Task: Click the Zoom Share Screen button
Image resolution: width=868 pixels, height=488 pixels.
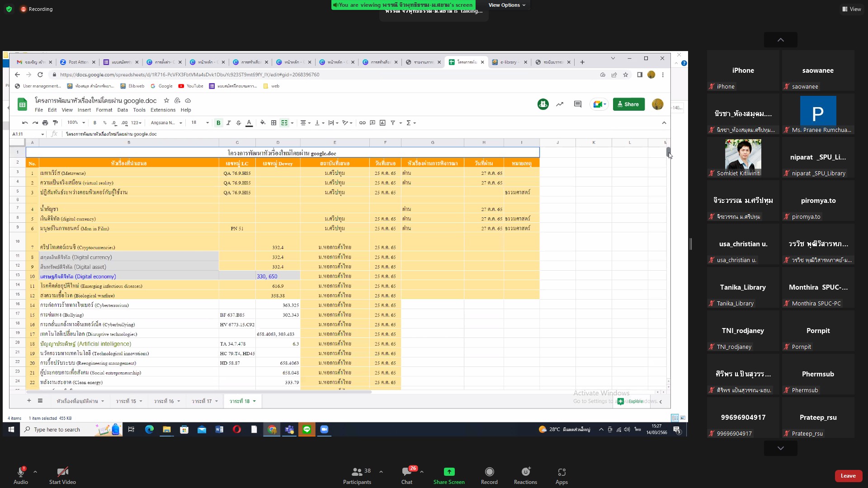Action: pyautogui.click(x=448, y=475)
